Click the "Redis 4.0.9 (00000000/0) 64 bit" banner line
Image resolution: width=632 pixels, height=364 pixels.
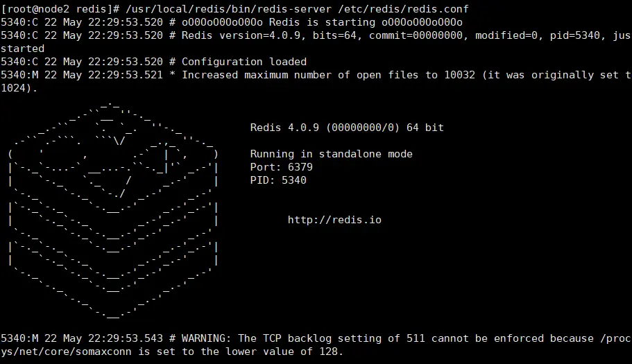click(347, 128)
